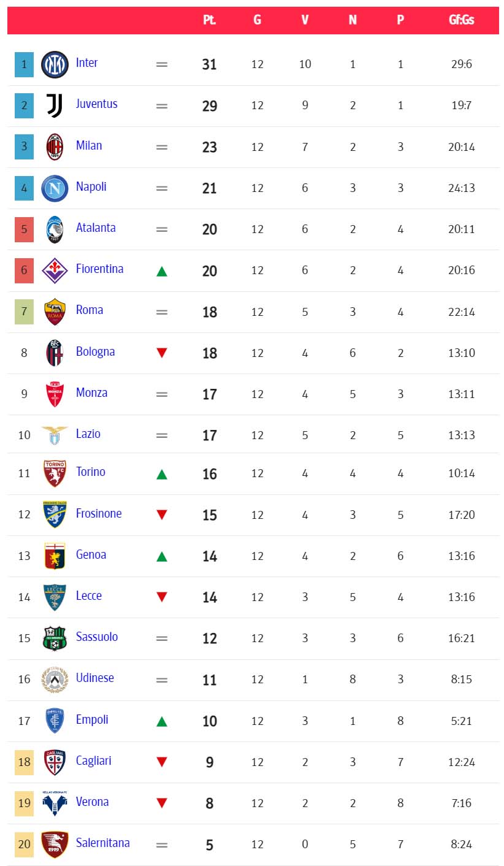Open the Lazio team page link
This screenshot has height=866, width=504.
(x=88, y=434)
